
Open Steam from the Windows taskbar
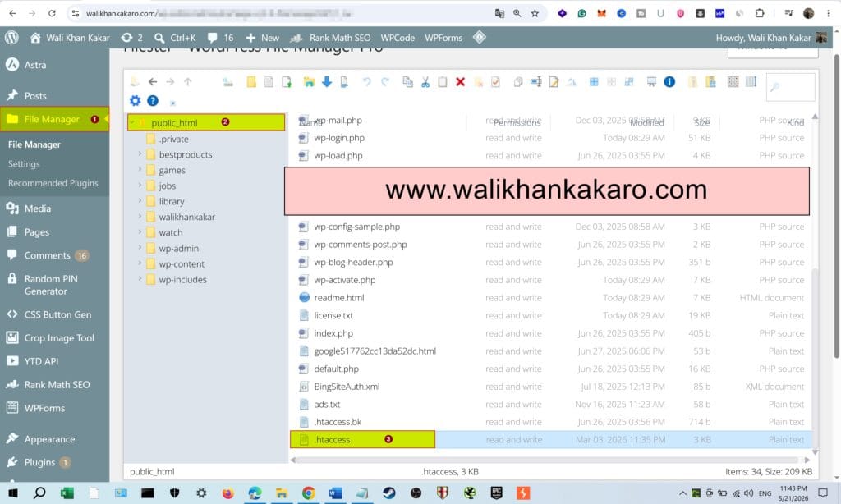pos(388,493)
